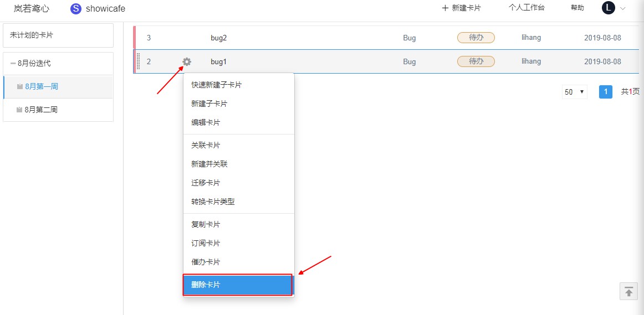This screenshot has width=644, height=315.
Task: Click calendar icon beside 8月第一周
Action: coord(20,86)
